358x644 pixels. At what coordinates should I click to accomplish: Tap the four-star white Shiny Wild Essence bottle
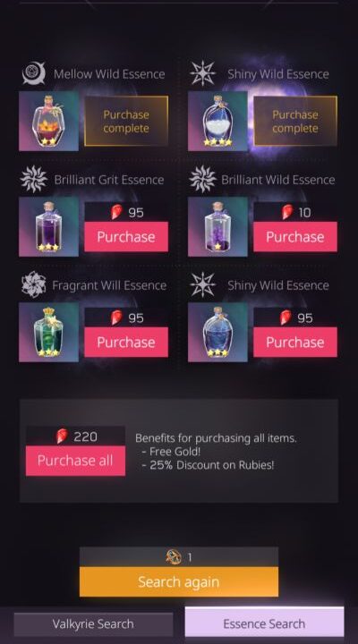tap(217, 121)
